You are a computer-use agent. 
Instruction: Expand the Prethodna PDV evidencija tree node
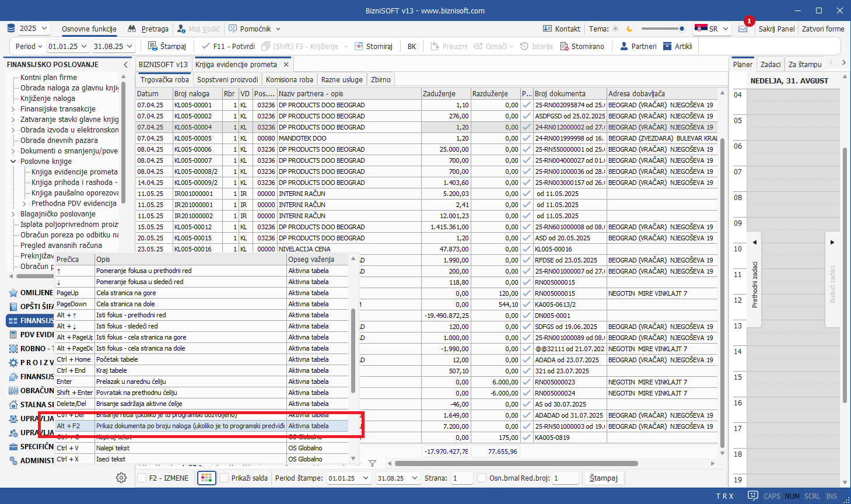pyautogui.click(x=24, y=204)
